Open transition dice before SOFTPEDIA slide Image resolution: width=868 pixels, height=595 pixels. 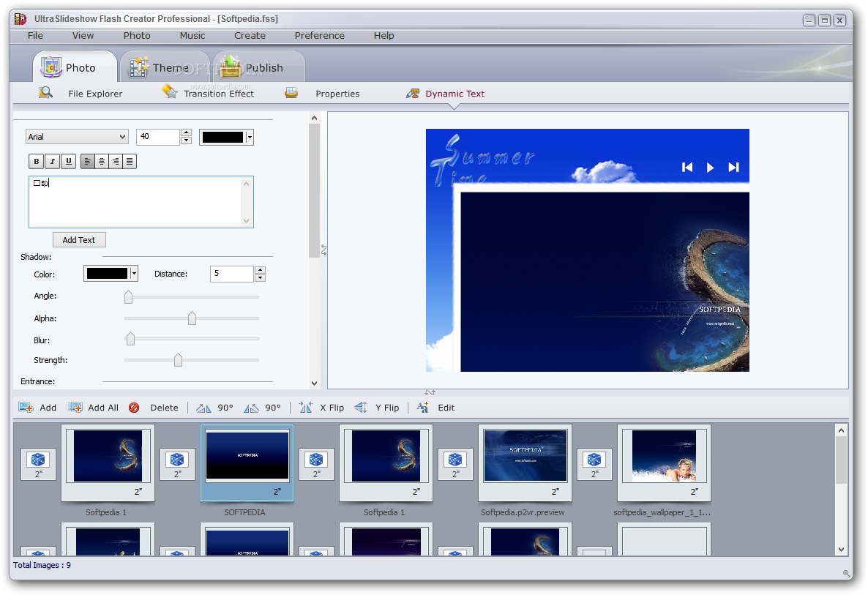pyautogui.click(x=177, y=464)
